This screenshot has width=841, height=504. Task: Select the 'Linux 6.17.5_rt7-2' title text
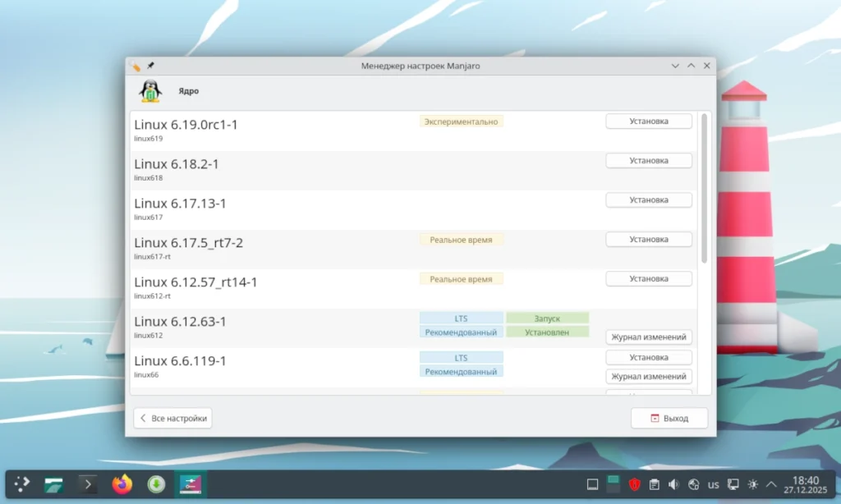point(188,243)
